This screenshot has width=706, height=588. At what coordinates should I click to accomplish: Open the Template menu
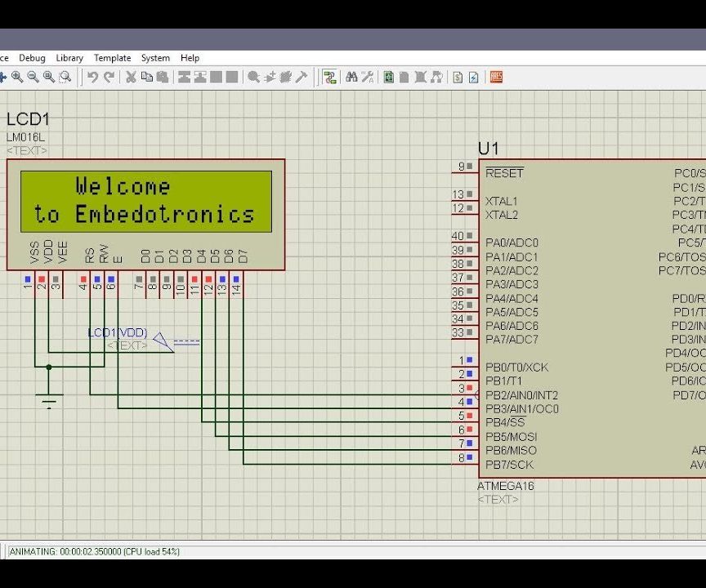tap(112, 58)
